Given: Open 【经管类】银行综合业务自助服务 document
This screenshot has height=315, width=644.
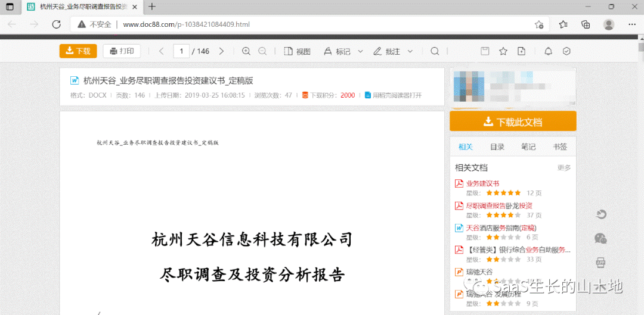Looking at the screenshot, I should point(518,249).
